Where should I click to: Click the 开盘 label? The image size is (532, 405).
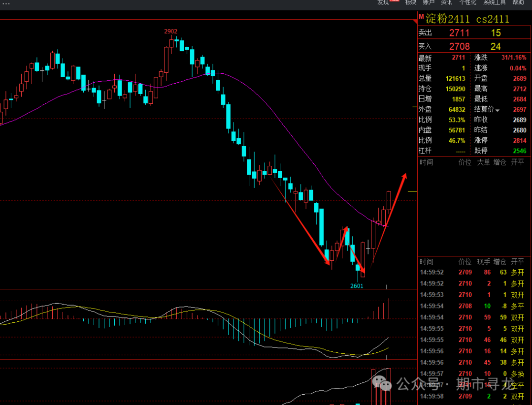pyautogui.click(x=481, y=78)
